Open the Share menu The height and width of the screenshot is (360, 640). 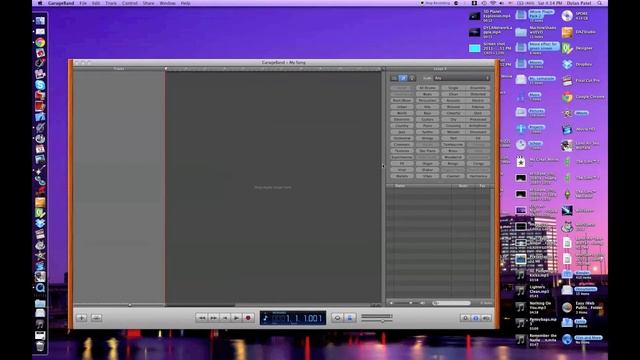tap(149, 3)
